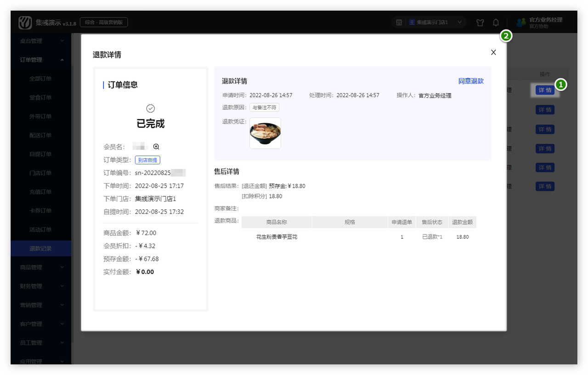Click 会员折扣 value -¥4.32
The height and width of the screenshot is (375, 588).
coord(146,246)
